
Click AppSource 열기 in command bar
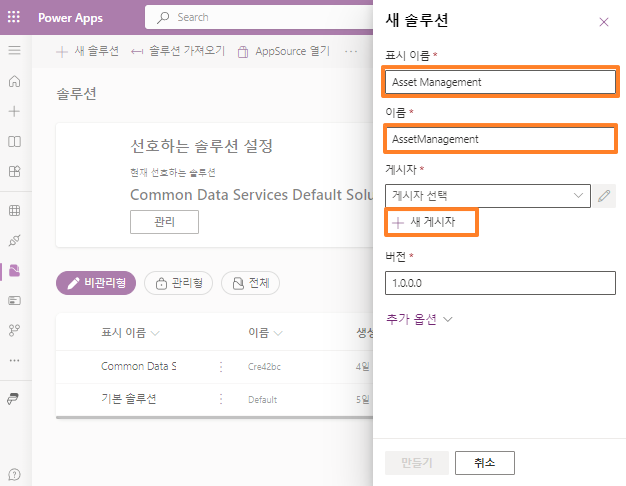pyautogui.click(x=284, y=52)
